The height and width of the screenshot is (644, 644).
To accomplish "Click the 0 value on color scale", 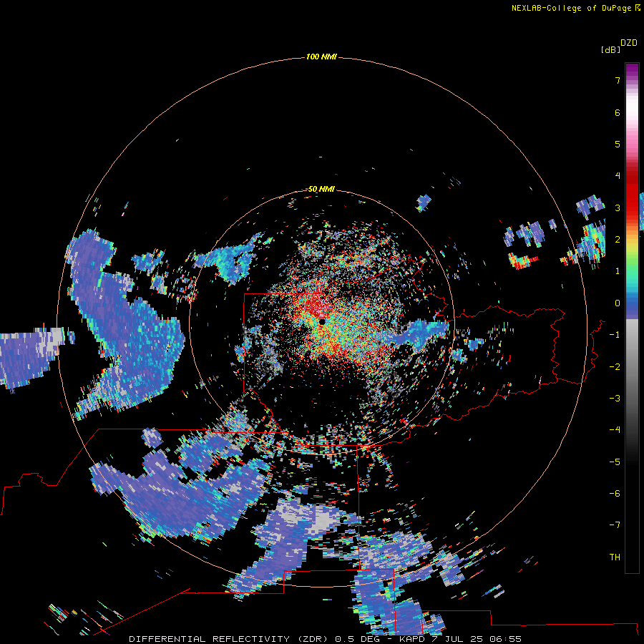I will pyautogui.click(x=618, y=303).
